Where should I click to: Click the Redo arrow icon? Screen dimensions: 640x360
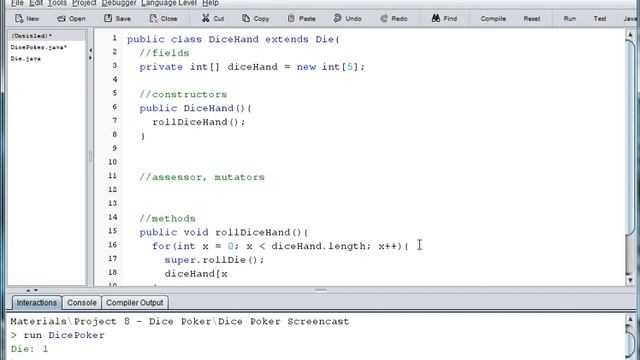(x=384, y=18)
